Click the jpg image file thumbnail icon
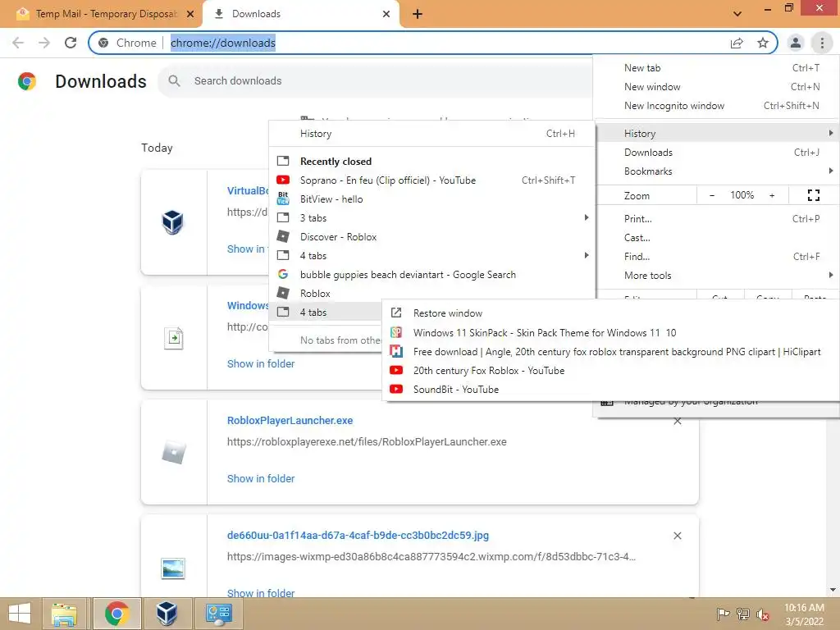The image size is (840, 630). (173, 568)
